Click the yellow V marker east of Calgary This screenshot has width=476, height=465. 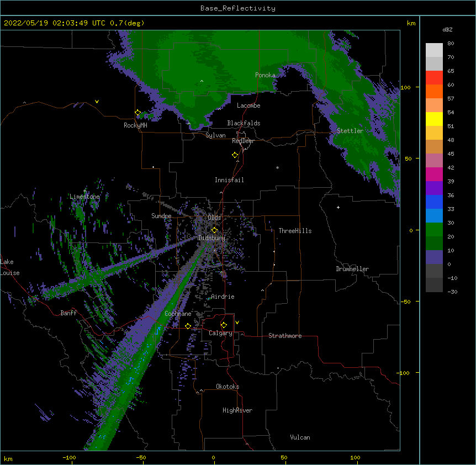(237, 323)
